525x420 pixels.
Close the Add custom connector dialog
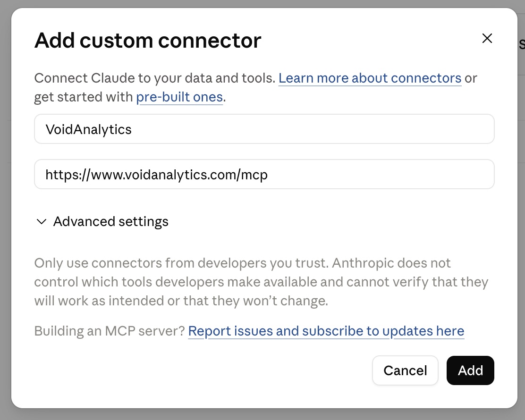pyautogui.click(x=487, y=38)
